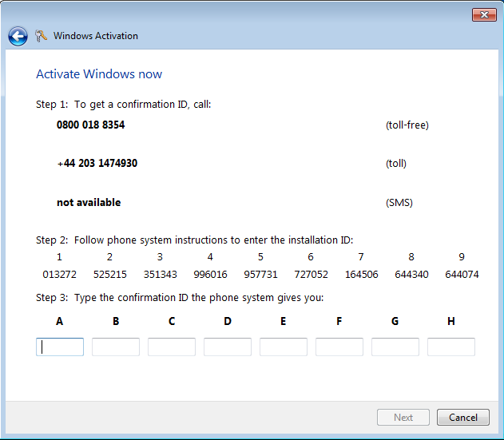Go back using the blue arrow button
This screenshot has width=504, height=440.
click(x=18, y=36)
